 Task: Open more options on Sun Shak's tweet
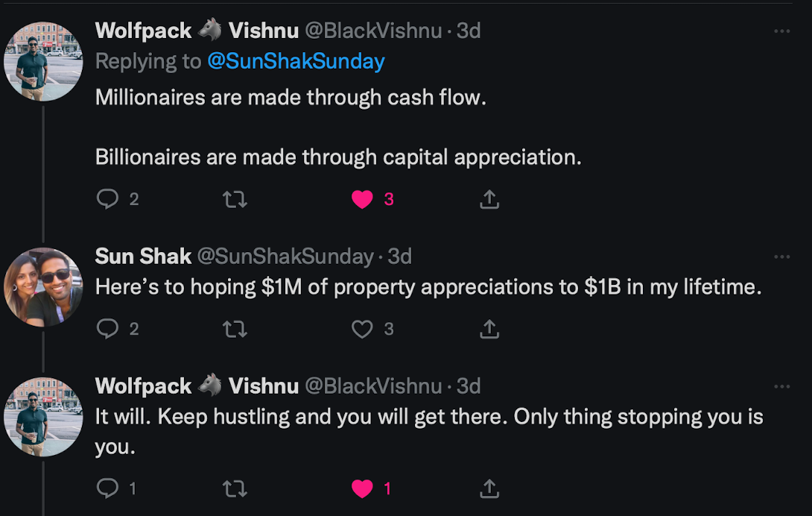click(x=782, y=257)
